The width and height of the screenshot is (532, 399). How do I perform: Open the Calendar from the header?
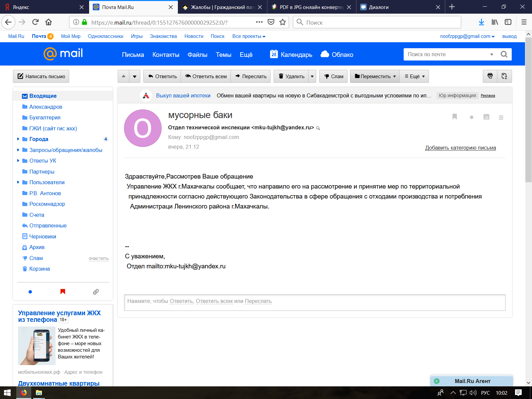[x=291, y=55]
